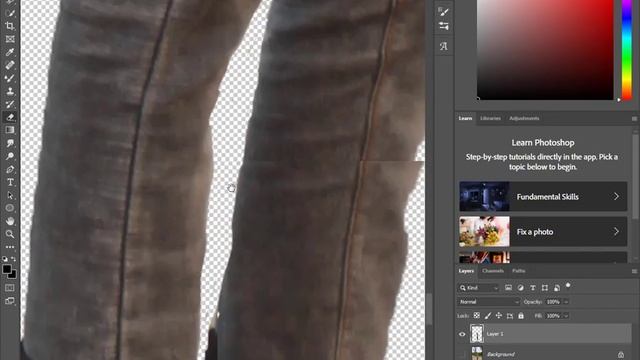Open the Opacity value dropdown arrow

tap(566, 302)
